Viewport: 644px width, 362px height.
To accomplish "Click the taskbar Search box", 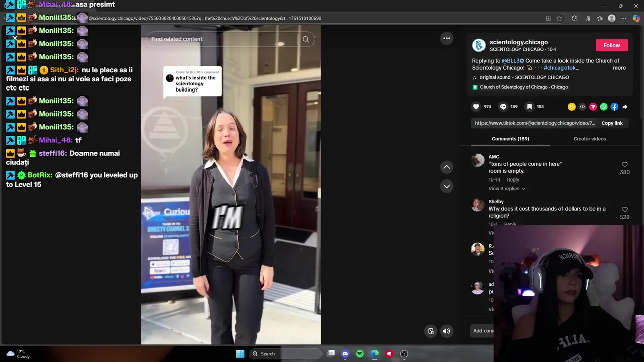I will point(285,354).
